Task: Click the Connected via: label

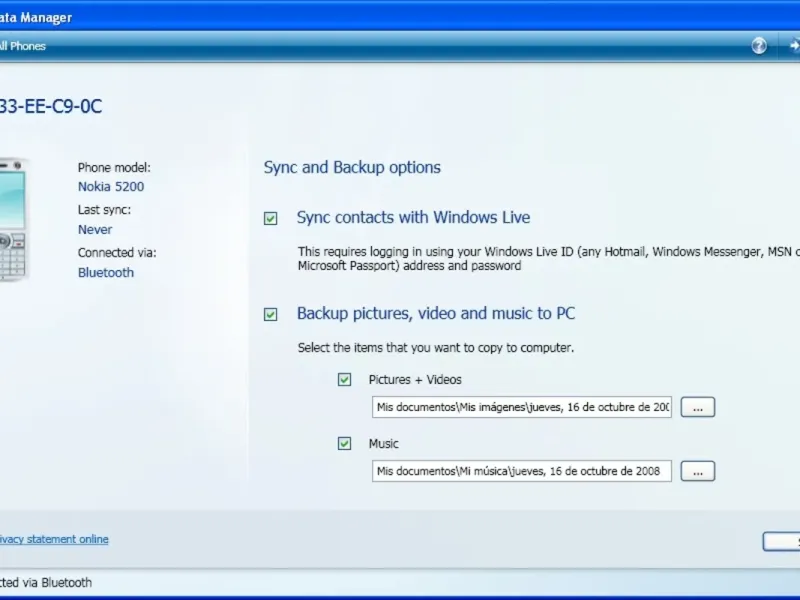Action: [117, 253]
